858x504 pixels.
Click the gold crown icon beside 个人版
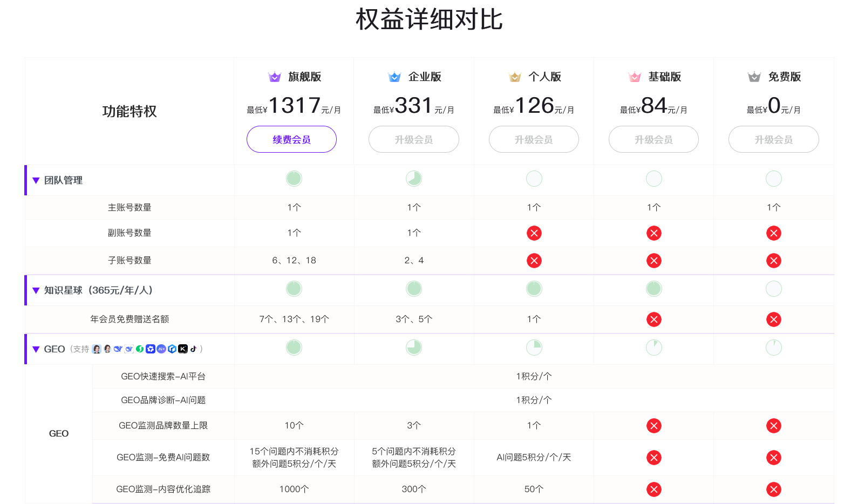(515, 77)
